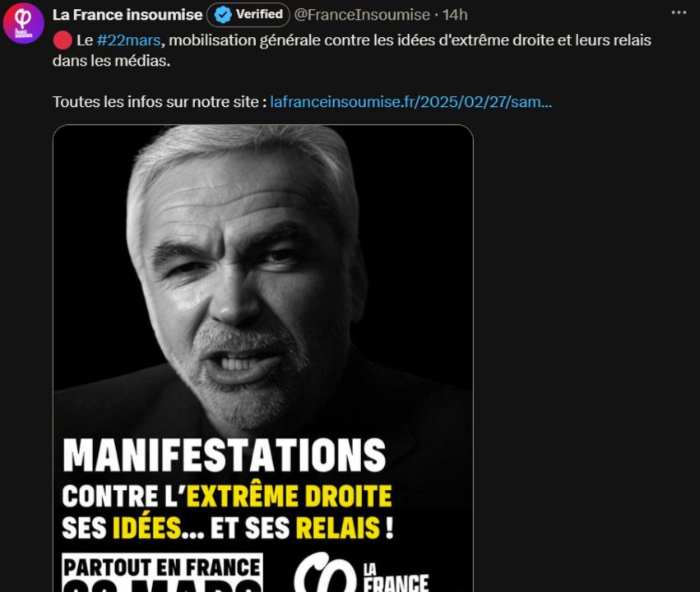Open the #22mars hashtag
The width and height of the screenshot is (700, 592).
[x=128, y=40]
